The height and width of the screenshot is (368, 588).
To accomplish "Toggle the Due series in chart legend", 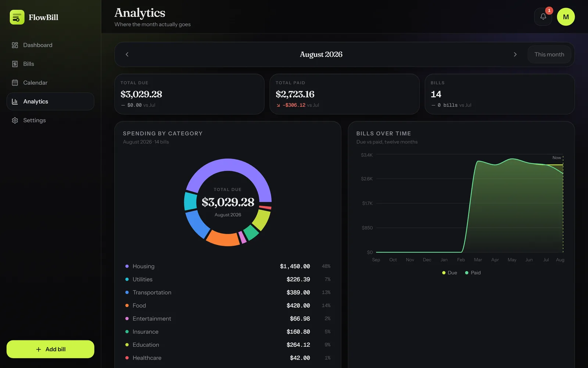I will point(449,273).
